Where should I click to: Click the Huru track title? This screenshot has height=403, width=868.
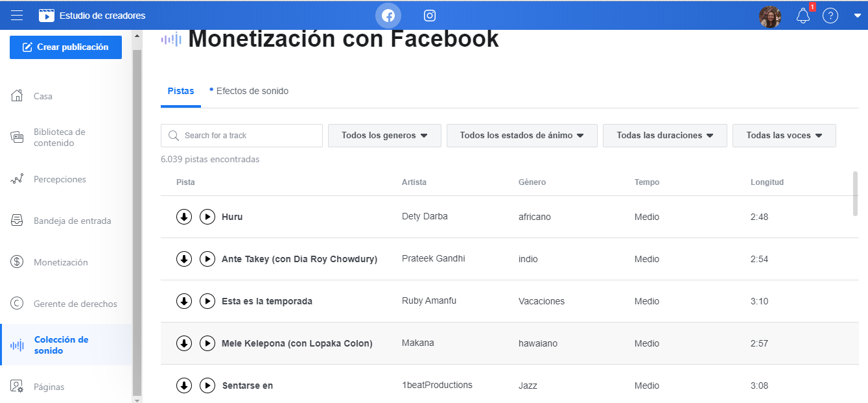point(232,217)
